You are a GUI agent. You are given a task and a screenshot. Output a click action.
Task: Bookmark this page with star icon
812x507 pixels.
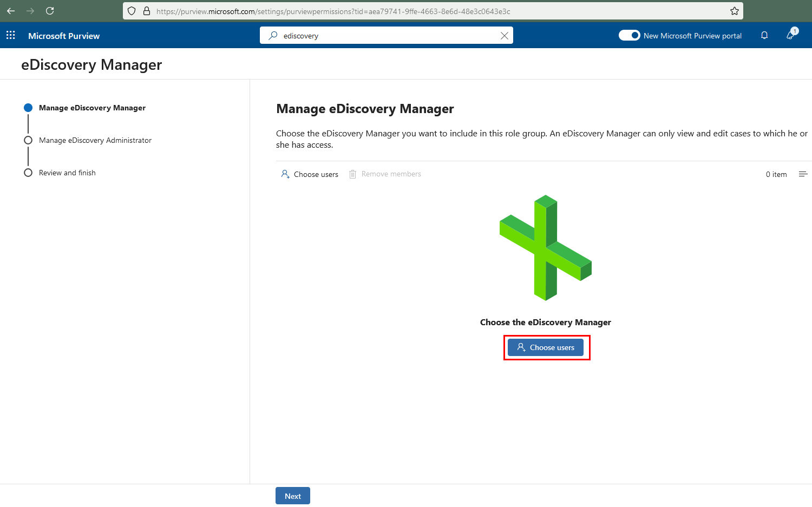coord(734,11)
